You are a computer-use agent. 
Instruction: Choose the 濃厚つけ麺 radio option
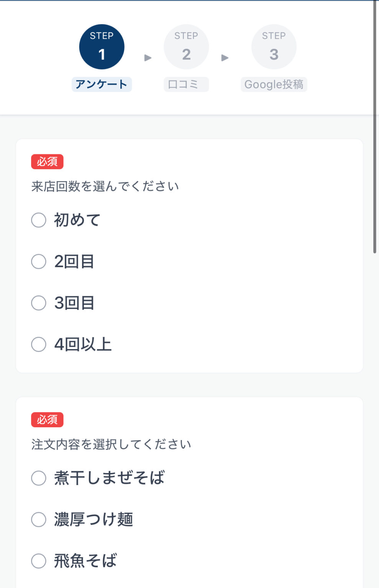point(39,519)
